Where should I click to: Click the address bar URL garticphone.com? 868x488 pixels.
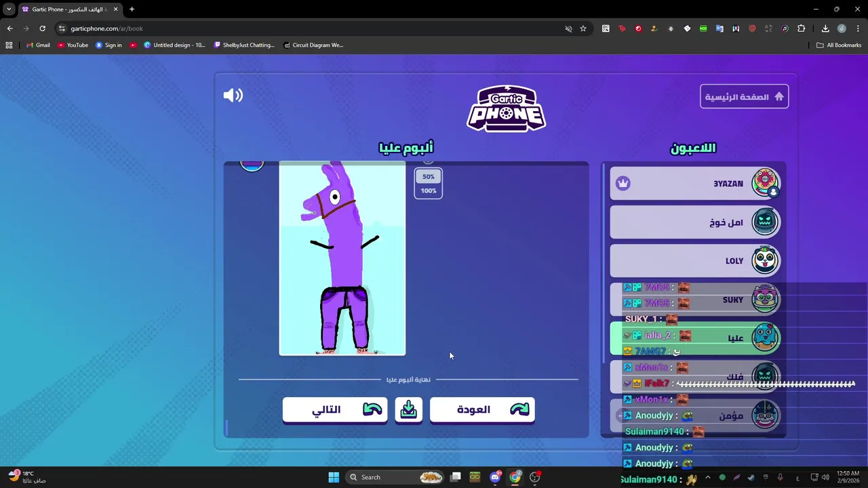tap(106, 28)
